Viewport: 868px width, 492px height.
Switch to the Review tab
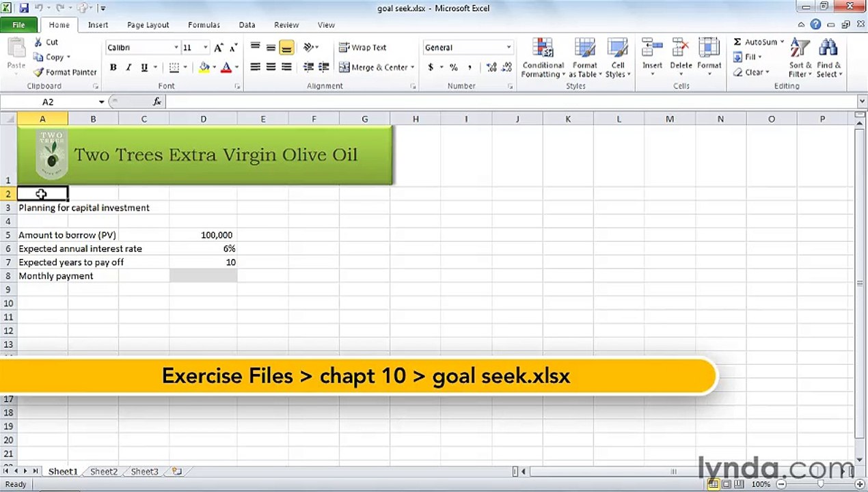point(286,25)
